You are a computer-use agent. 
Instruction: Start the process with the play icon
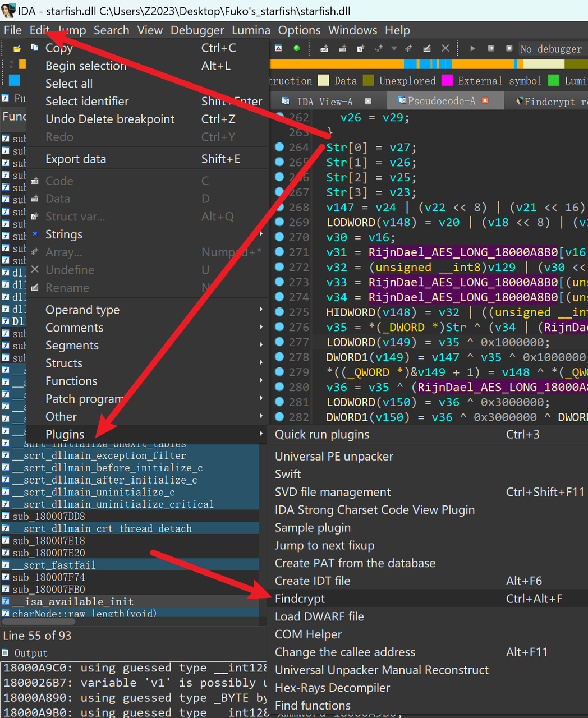[x=472, y=48]
